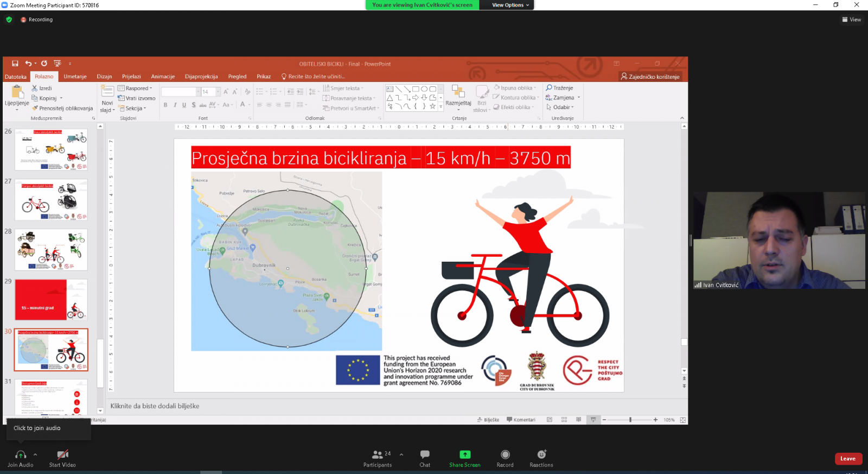Click the slide sorter view icon
Screen dimensions: 868x474
[x=564, y=420]
